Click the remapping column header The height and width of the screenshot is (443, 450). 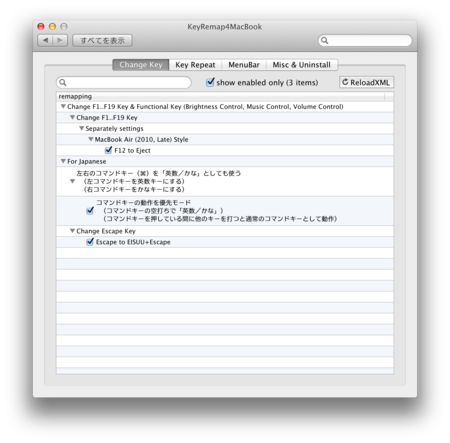[225, 96]
